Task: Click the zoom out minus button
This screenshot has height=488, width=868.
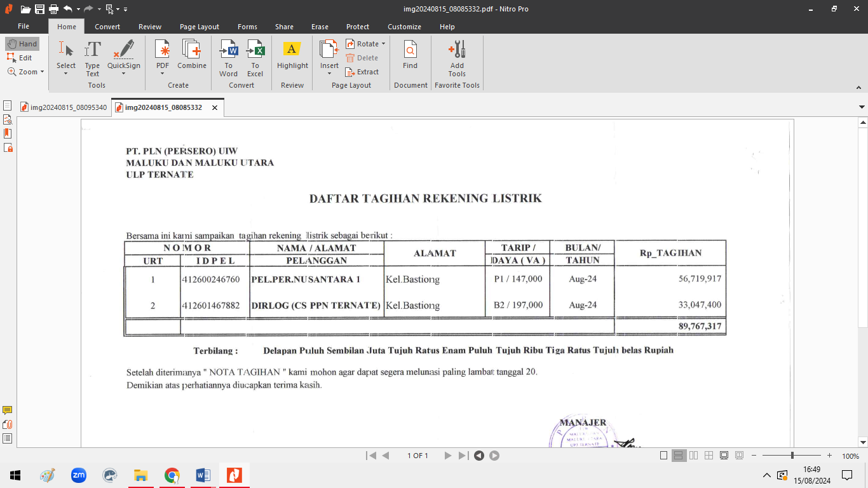Action: (754, 456)
